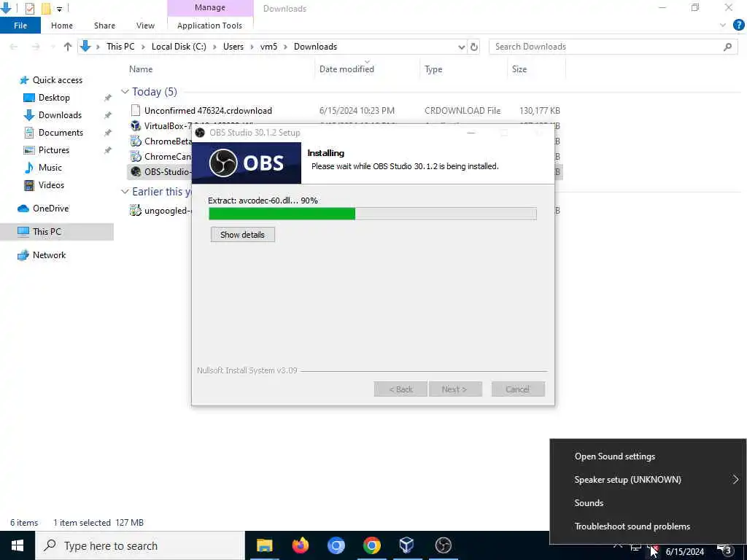
Task: Sort files by Type column
Action: click(433, 69)
